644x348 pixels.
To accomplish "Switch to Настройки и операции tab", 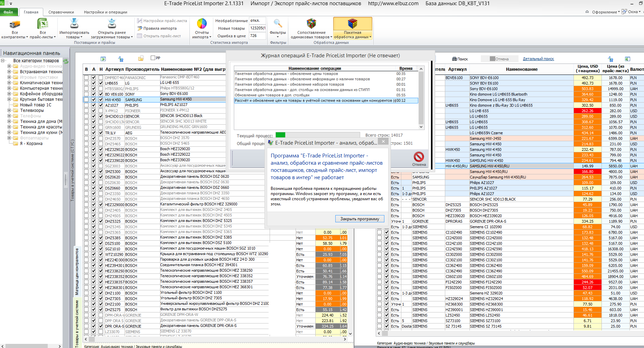I will [x=105, y=12].
